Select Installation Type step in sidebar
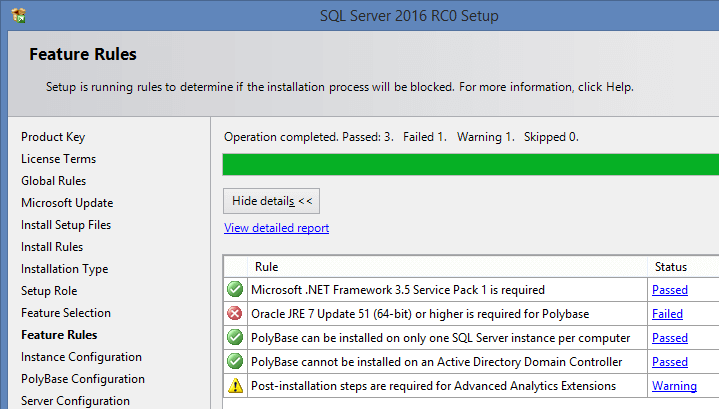The height and width of the screenshot is (409, 719). 65,269
